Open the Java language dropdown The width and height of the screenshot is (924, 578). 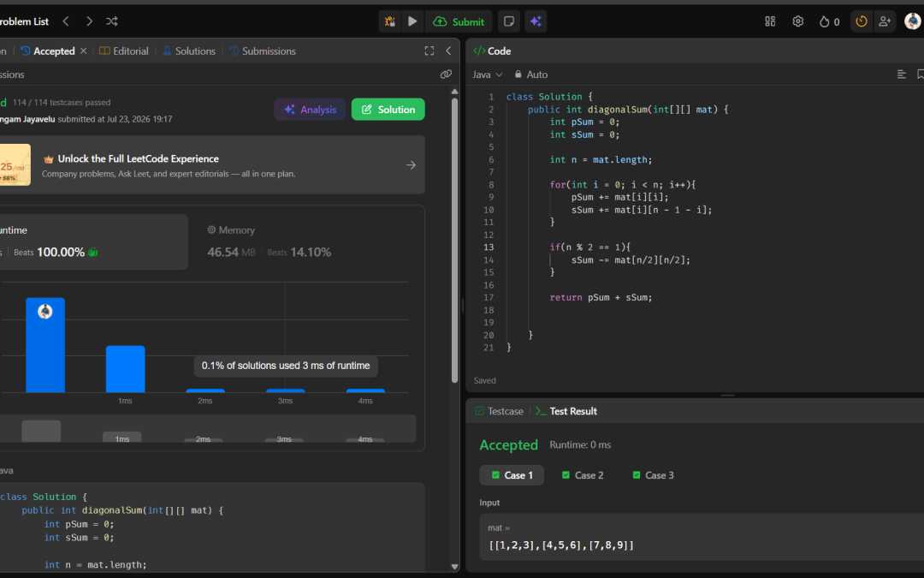[488, 74]
